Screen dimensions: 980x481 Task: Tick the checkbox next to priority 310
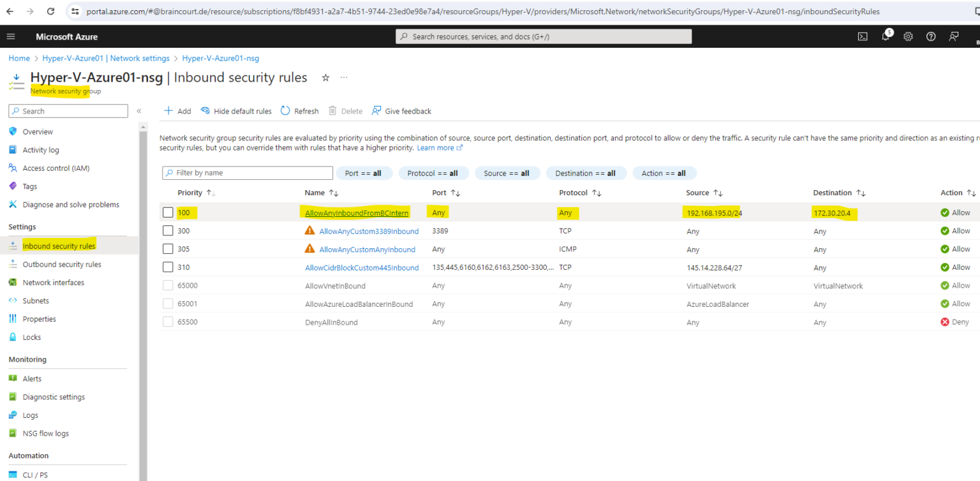(x=167, y=267)
